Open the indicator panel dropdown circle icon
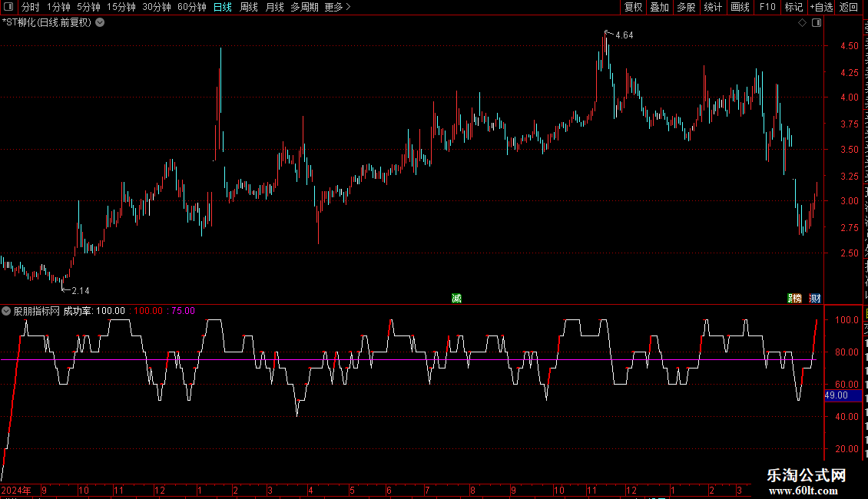868x499 pixels. click(x=6, y=312)
